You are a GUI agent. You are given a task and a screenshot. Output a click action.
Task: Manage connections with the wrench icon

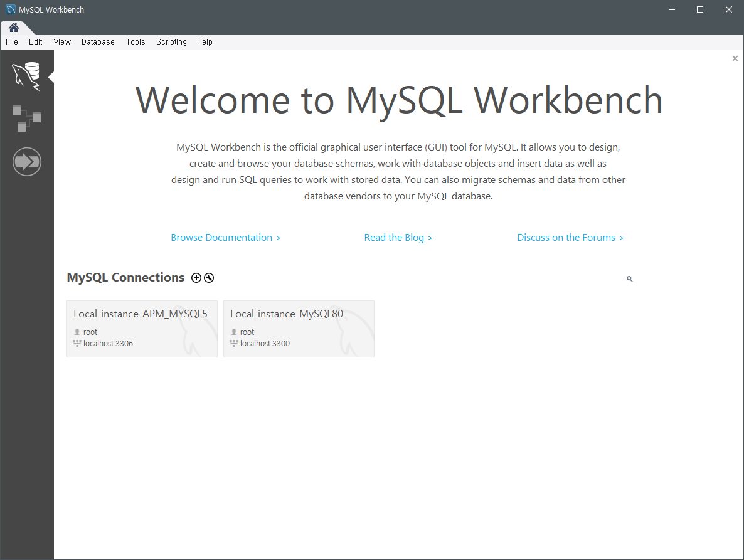coord(209,278)
